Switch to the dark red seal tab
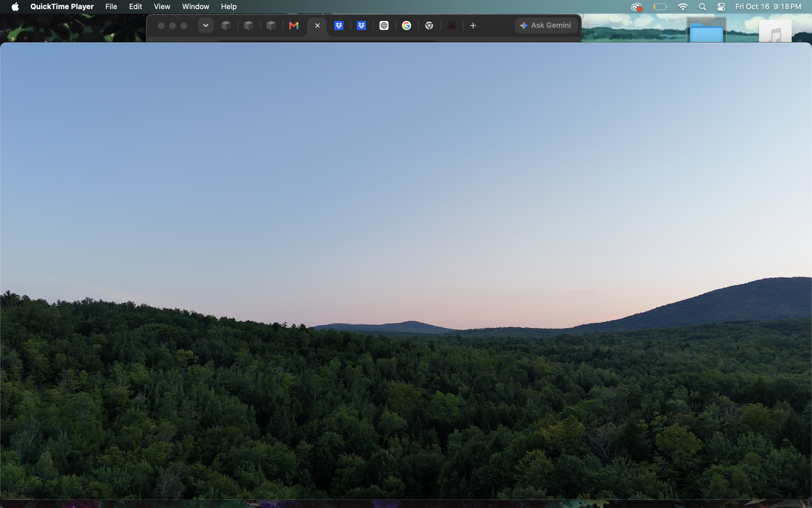 pyautogui.click(x=451, y=26)
